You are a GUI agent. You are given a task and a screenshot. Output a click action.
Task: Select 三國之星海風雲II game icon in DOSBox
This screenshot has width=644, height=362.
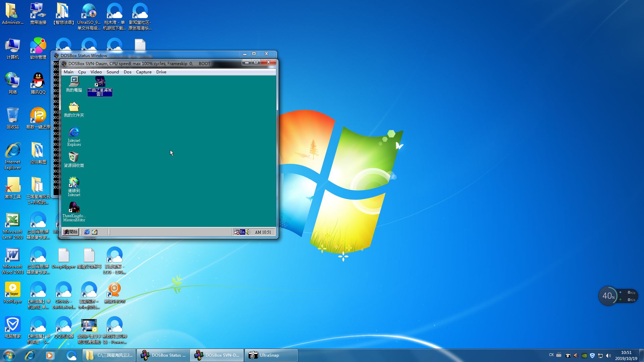tap(100, 86)
